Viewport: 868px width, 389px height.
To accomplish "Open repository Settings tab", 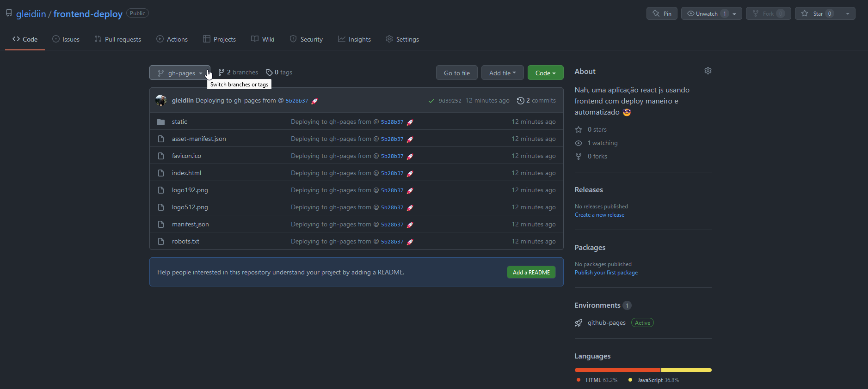I will click(x=402, y=39).
